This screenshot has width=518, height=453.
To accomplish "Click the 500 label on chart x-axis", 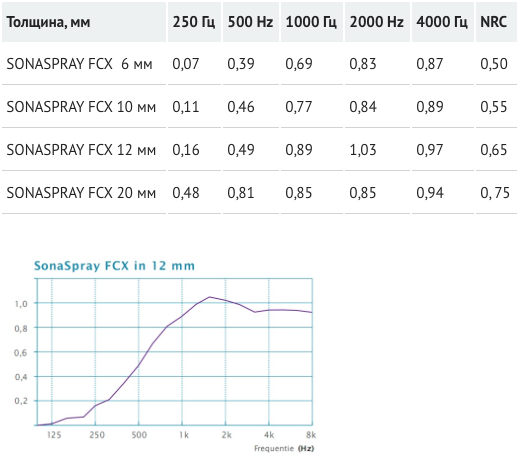I will [x=139, y=435].
